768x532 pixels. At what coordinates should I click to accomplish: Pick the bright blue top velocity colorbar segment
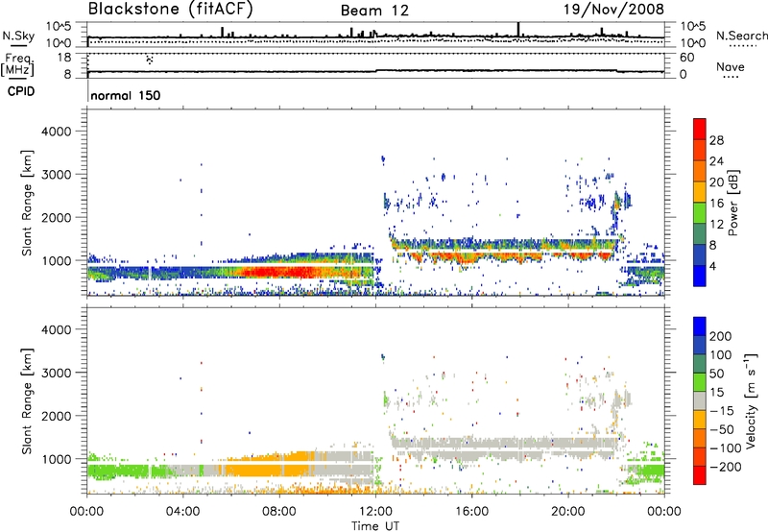pos(700,326)
